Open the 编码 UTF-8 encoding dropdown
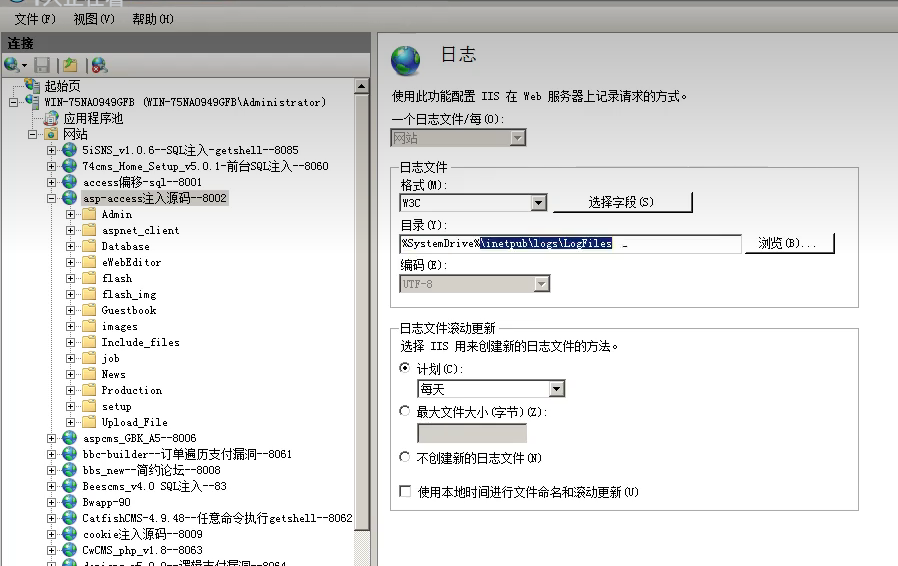The height and width of the screenshot is (566, 898). click(x=541, y=284)
